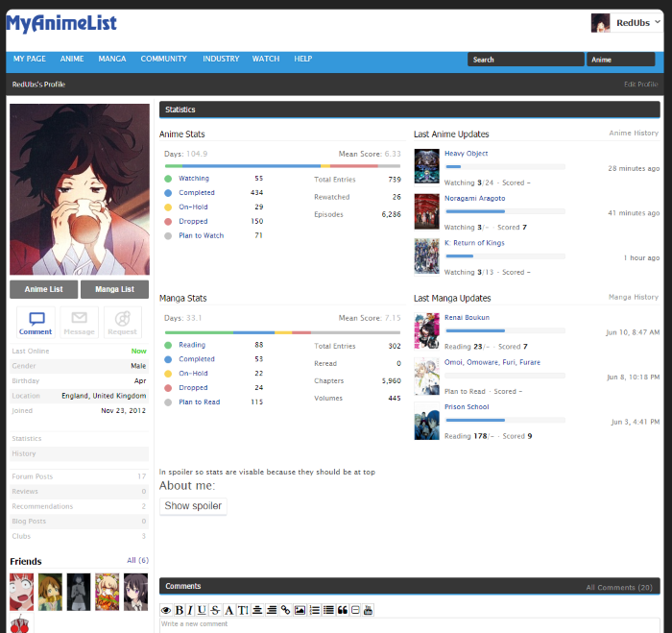
Task: Toggle italic formatting in comment editor
Action: 190,610
